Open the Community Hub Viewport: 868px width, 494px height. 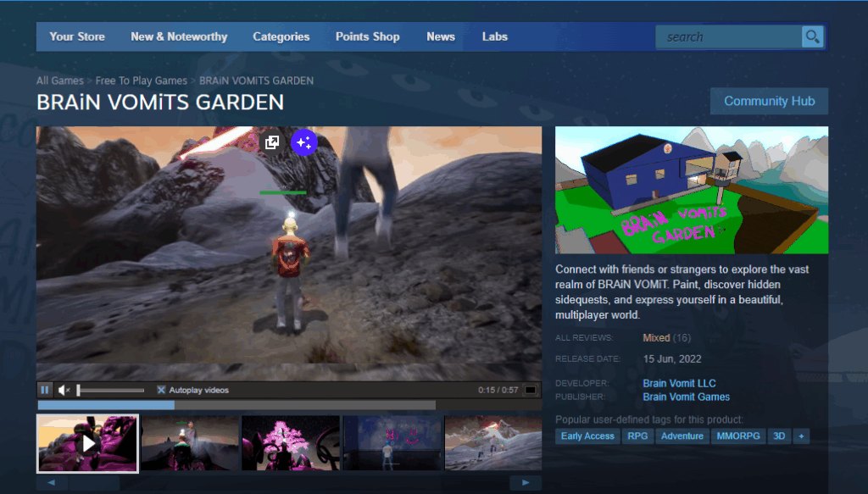[x=769, y=101]
